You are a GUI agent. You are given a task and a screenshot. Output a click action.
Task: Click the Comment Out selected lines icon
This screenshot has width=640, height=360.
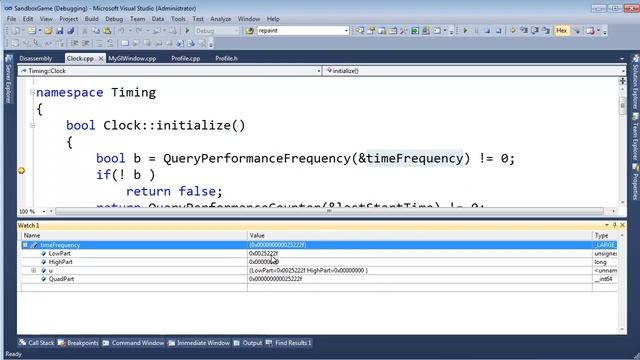(x=99, y=43)
